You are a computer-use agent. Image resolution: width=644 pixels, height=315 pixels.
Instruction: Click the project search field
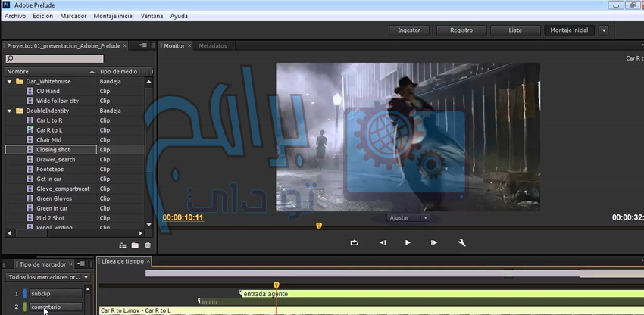tap(55, 59)
